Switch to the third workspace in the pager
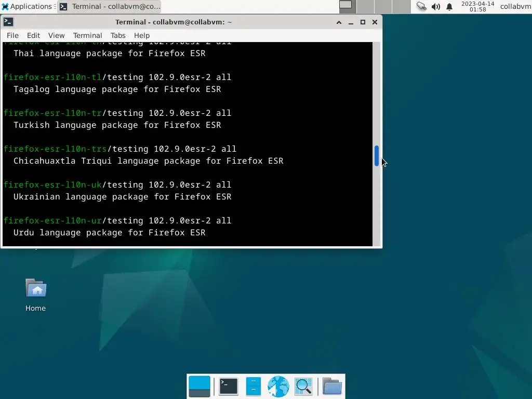The width and height of the screenshot is (532, 399). tap(383, 6)
